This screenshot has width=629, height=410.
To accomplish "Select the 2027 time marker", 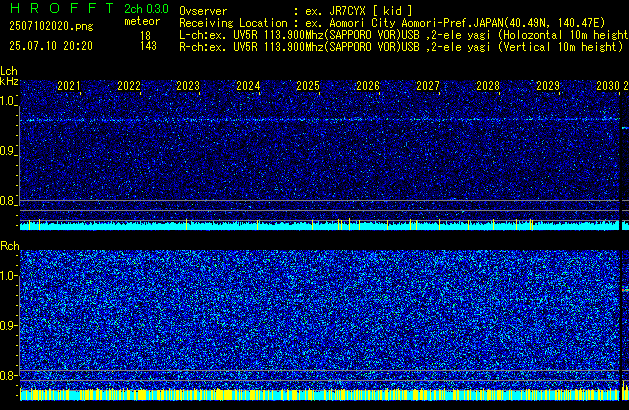I will [428, 86].
